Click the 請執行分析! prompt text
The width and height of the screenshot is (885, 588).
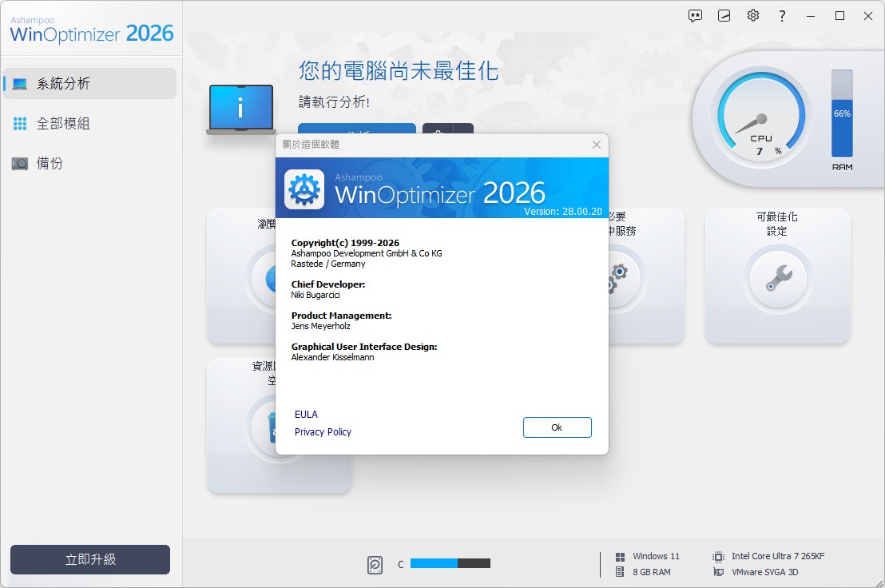click(334, 102)
